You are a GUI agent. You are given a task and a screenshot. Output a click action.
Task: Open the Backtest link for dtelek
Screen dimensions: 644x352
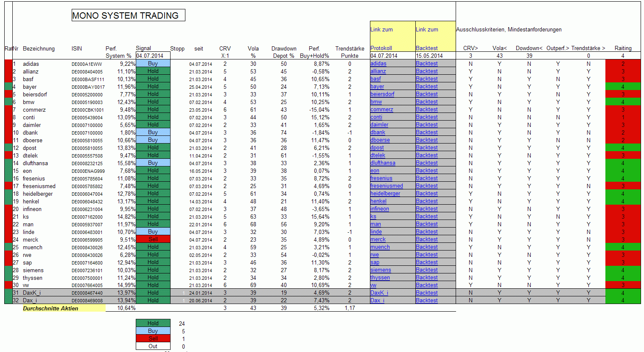coord(426,155)
